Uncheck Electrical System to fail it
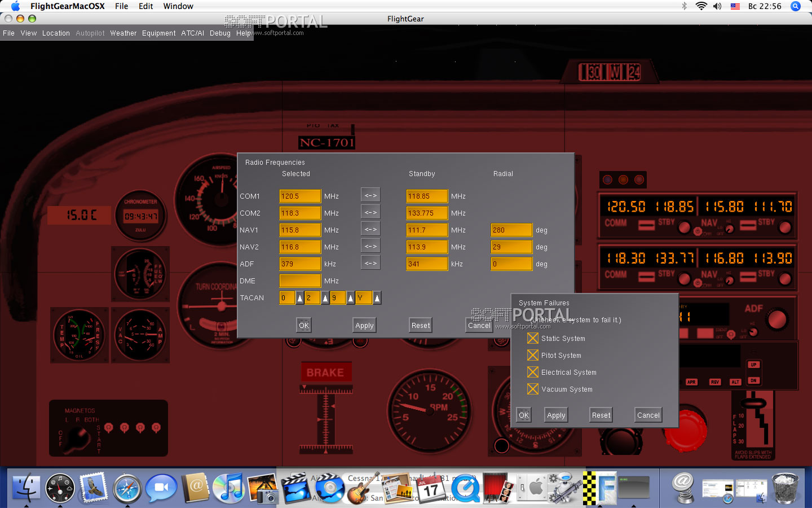The image size is (812, 508). coord(533,372)
